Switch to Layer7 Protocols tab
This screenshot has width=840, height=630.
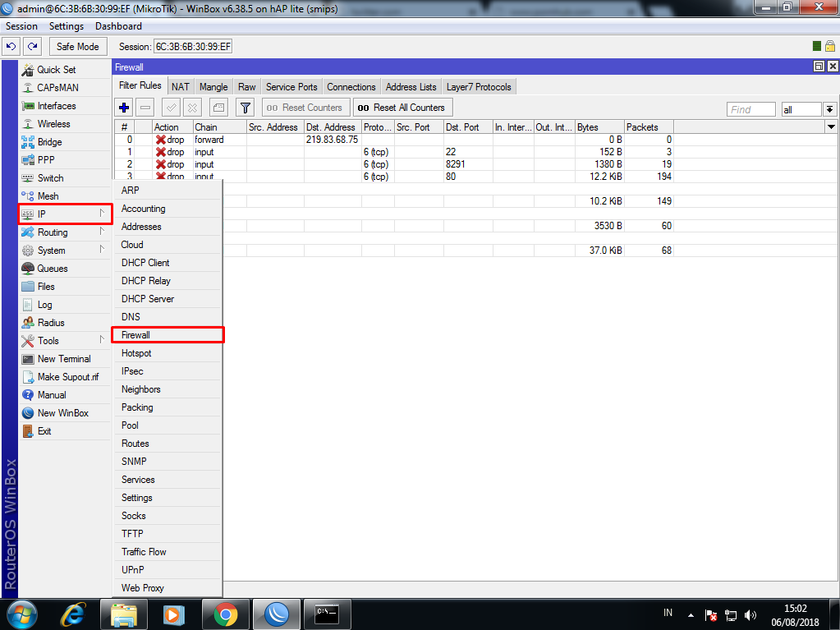tap(479, 87)
